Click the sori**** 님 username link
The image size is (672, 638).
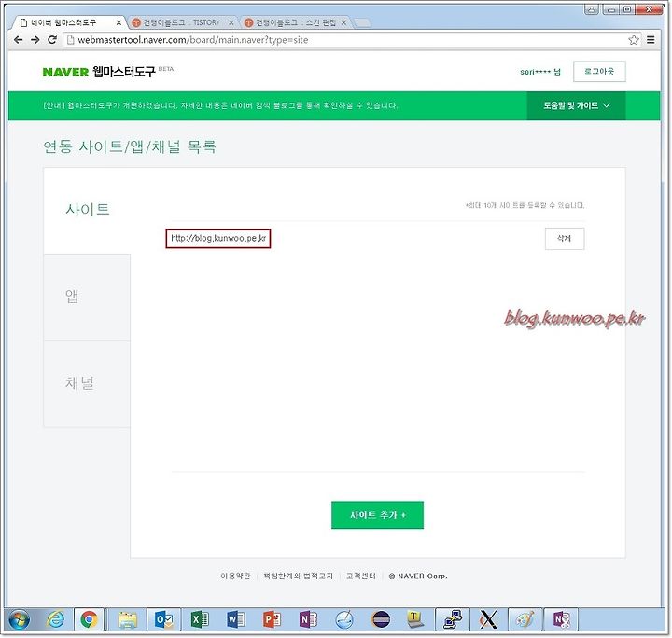coord(540,72)
